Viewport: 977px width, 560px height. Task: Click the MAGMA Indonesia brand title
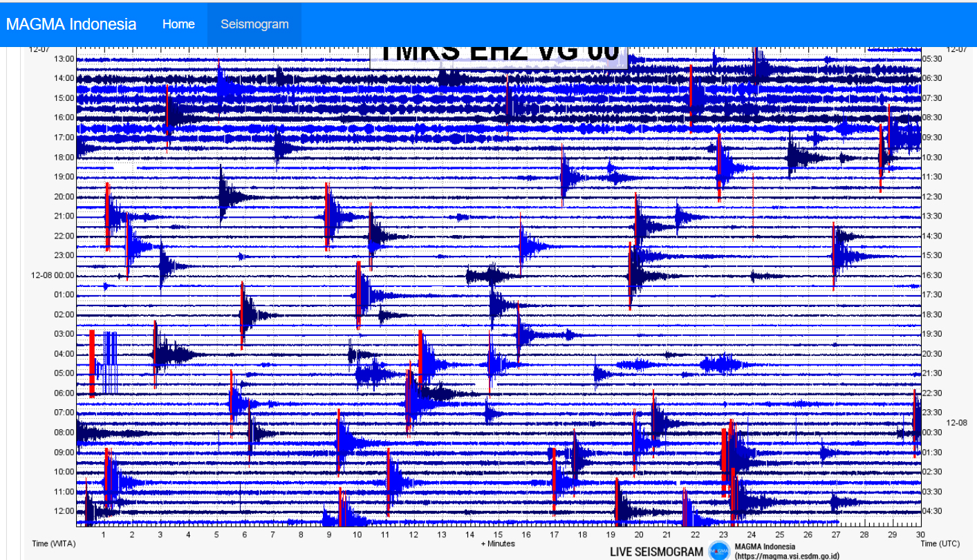[x=71, y=24]
